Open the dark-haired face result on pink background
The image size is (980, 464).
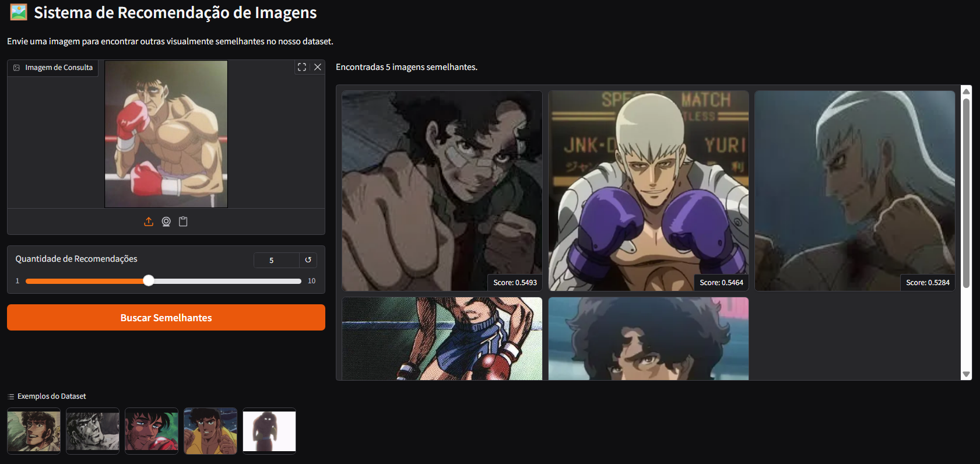click(x=648, y=339)
